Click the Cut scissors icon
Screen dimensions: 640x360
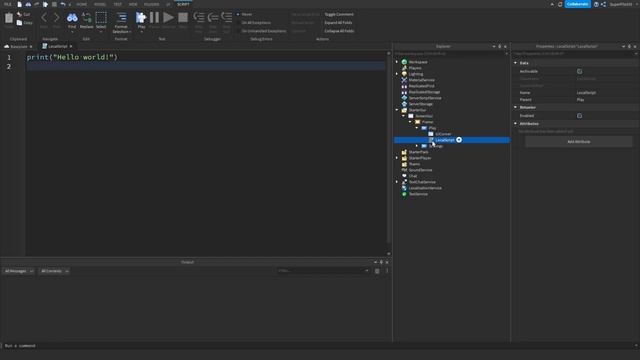point(19,14)
